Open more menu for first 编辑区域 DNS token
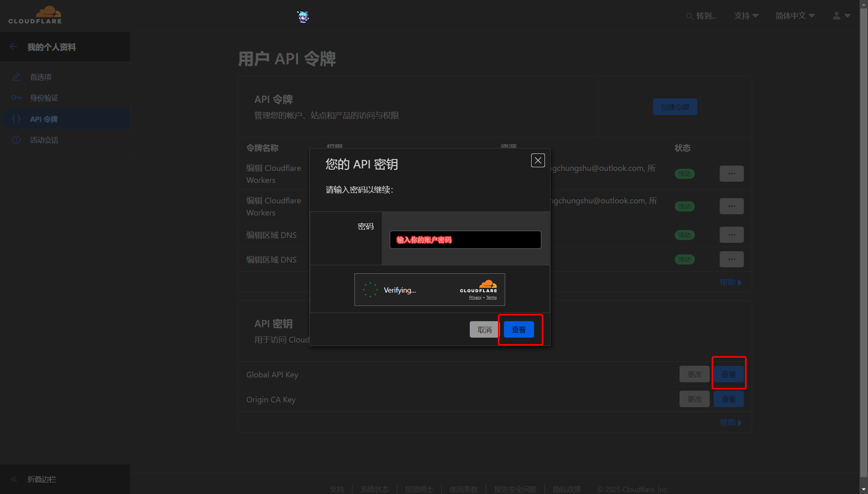 pyautogui.click(x=731, y=235)
